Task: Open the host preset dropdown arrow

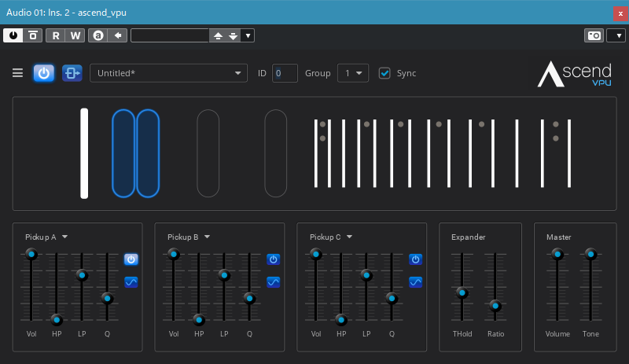Action: pos(248,35)
